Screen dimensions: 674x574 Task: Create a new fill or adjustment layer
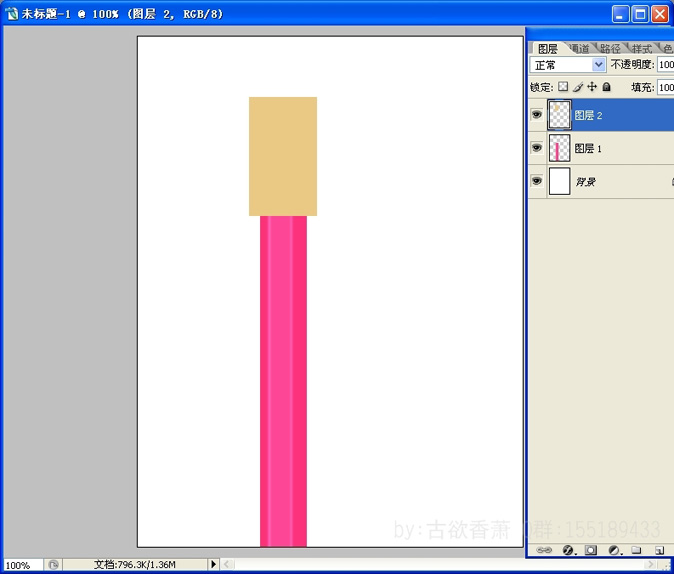tap(615, 550)
